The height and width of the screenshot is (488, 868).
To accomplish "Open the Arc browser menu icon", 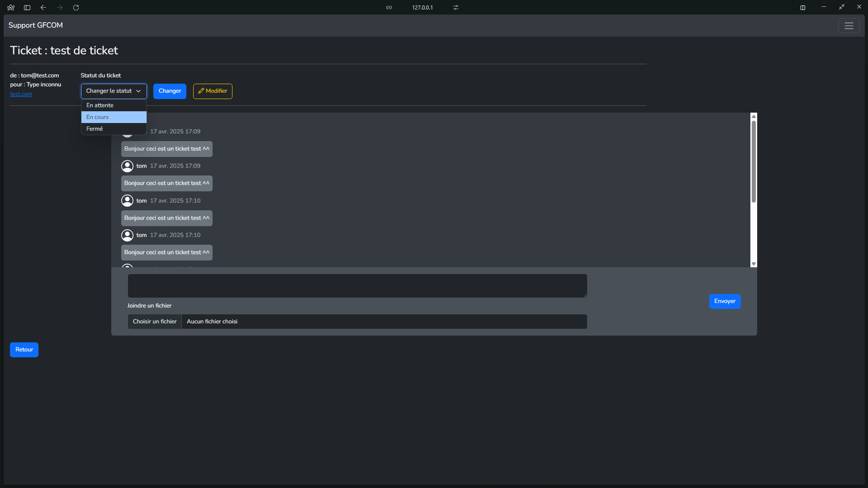I will (x=11, y=8).
